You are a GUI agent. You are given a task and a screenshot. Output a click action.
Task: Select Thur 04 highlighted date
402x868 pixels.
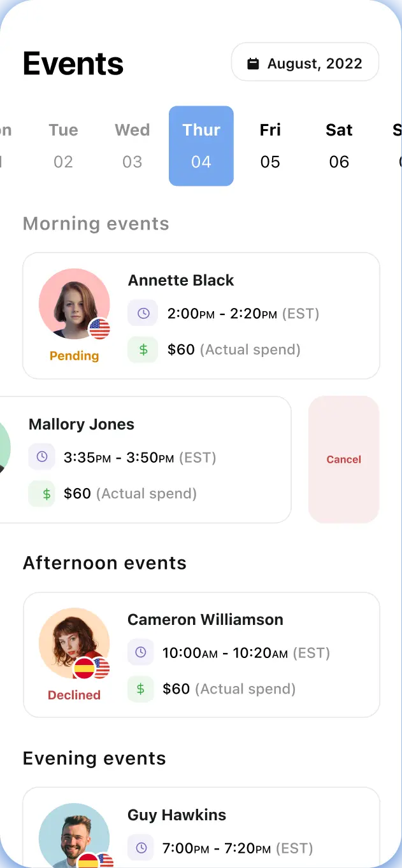coord(201,146)
